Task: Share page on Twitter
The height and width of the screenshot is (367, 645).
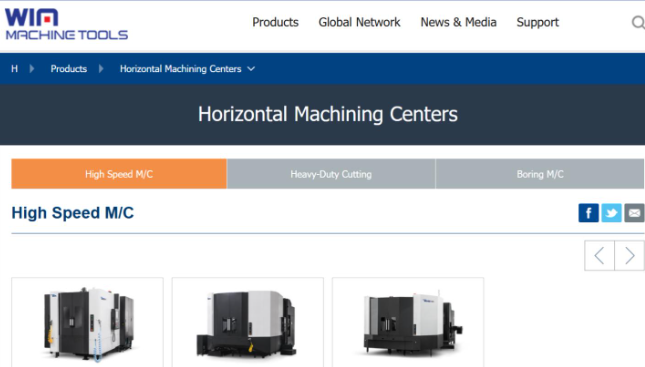Action: point(611,213)
